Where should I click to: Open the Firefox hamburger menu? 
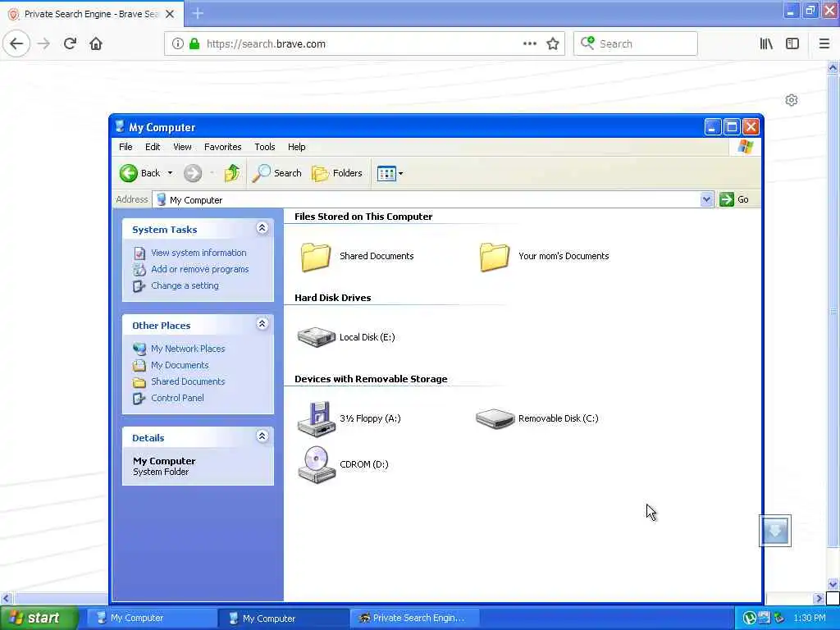tap(824, 43)
